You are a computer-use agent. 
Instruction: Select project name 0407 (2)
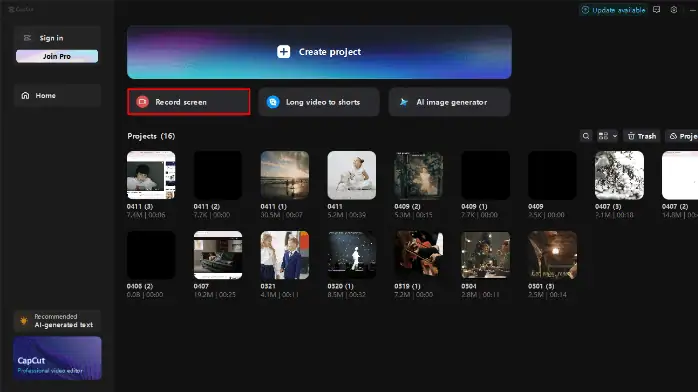coord(675,206)
